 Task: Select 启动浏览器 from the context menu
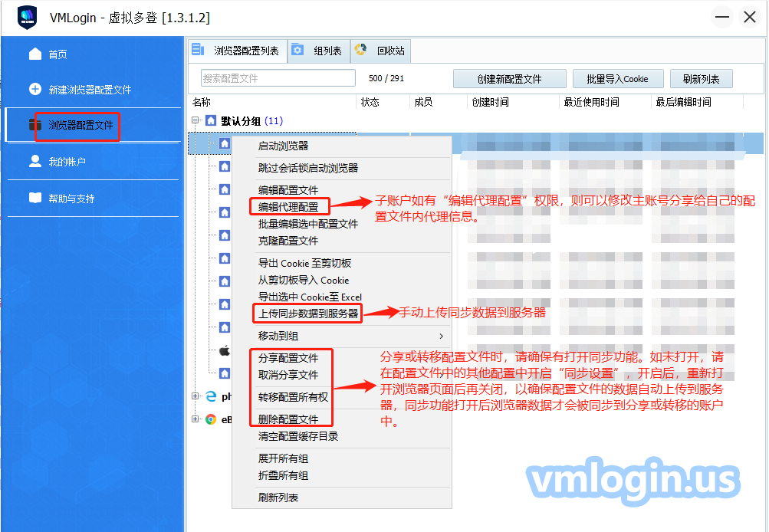(283, 146)
